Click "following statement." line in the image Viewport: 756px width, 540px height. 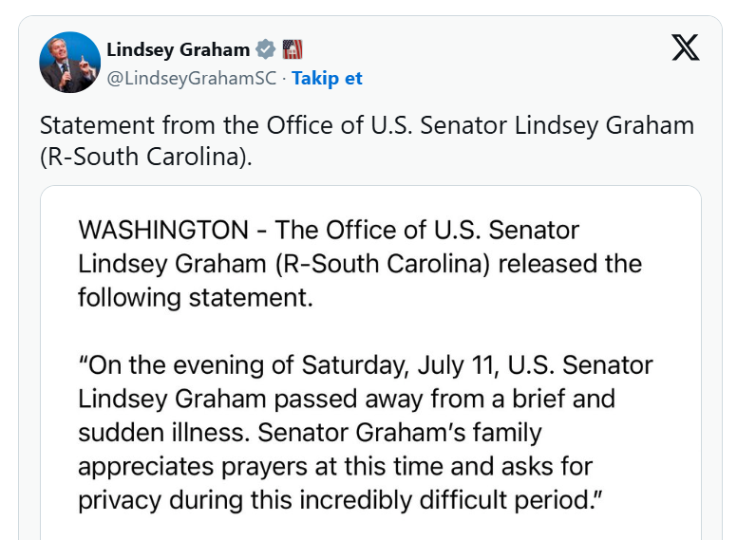click(x=196, y=298)
